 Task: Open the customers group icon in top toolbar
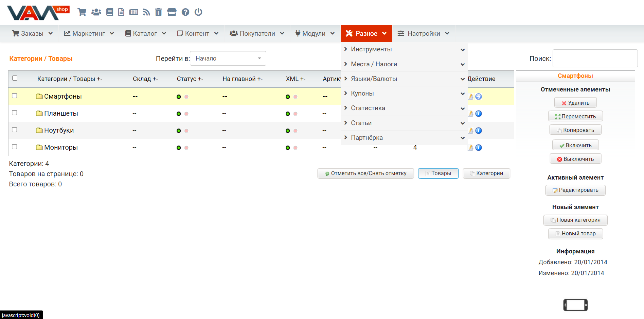pos(96,12)
